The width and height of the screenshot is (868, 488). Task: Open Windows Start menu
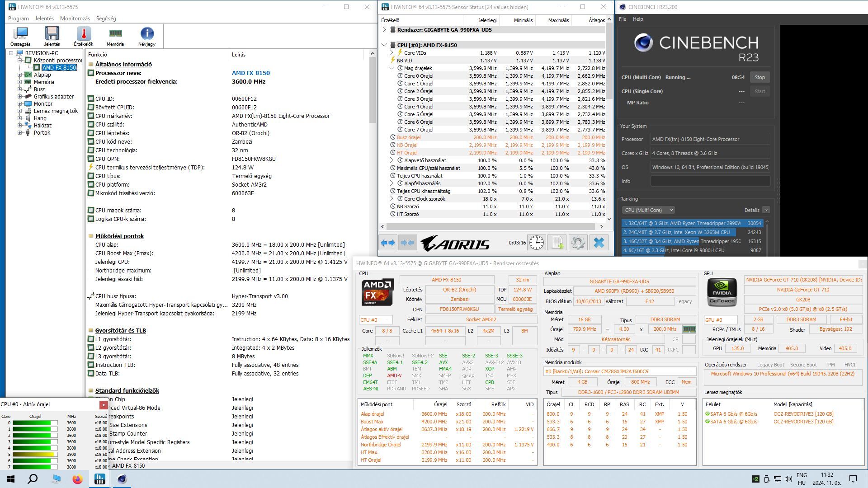(11, 479)
